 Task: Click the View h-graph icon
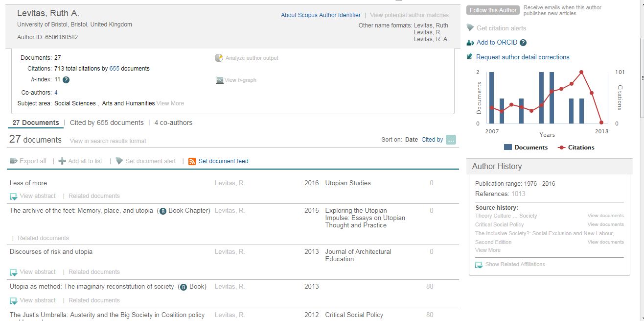point(220,80)
